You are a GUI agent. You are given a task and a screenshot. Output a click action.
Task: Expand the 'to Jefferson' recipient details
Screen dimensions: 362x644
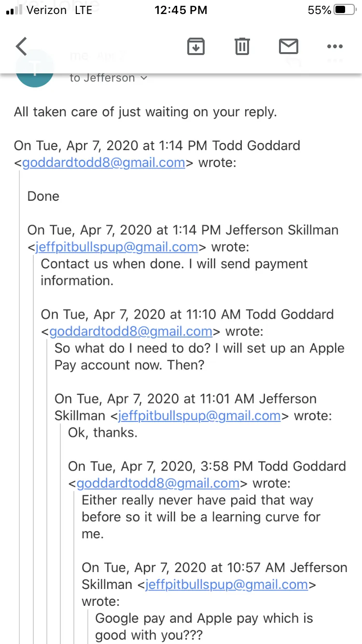point(109,78)
